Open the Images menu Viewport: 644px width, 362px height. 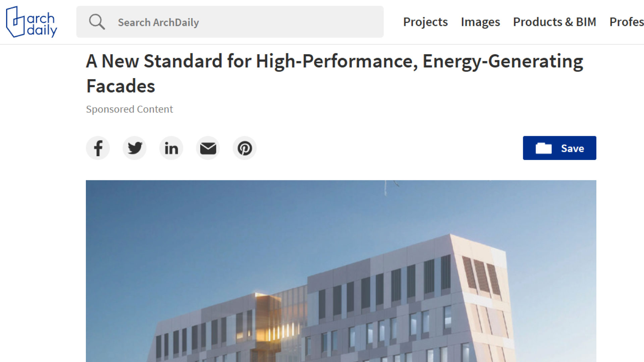coord(480,22)
